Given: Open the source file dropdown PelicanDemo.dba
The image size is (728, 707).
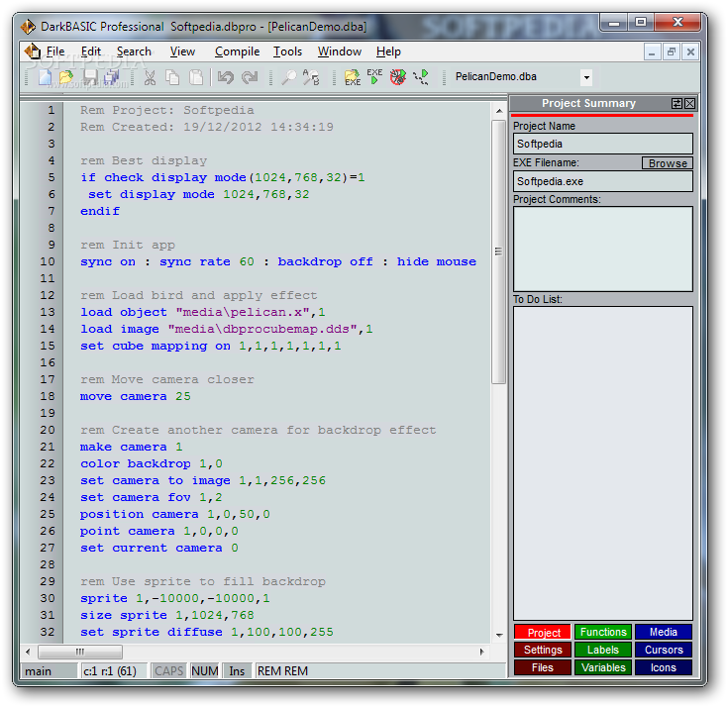Looking at the screenshot, I should coord(586,77).
